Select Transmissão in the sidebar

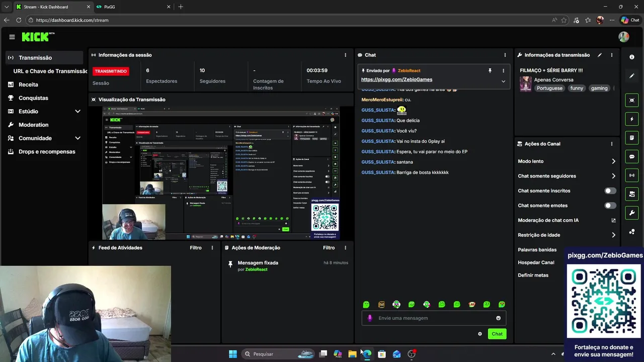pos(44,58)
